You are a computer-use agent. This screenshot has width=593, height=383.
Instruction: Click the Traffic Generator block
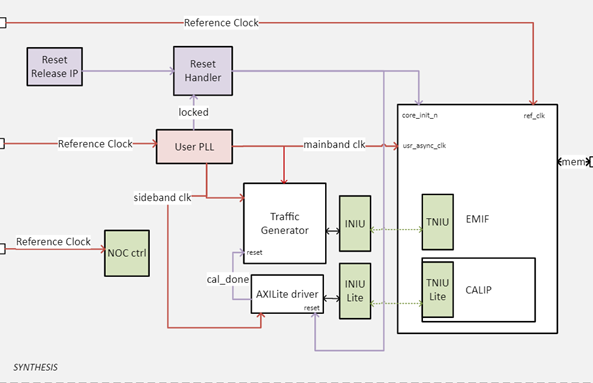285,223
